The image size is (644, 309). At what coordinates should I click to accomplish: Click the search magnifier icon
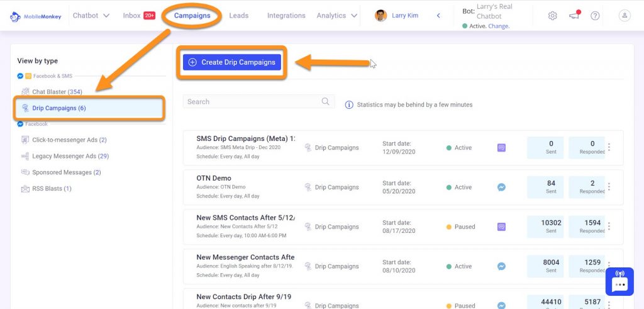pos(326,101)
